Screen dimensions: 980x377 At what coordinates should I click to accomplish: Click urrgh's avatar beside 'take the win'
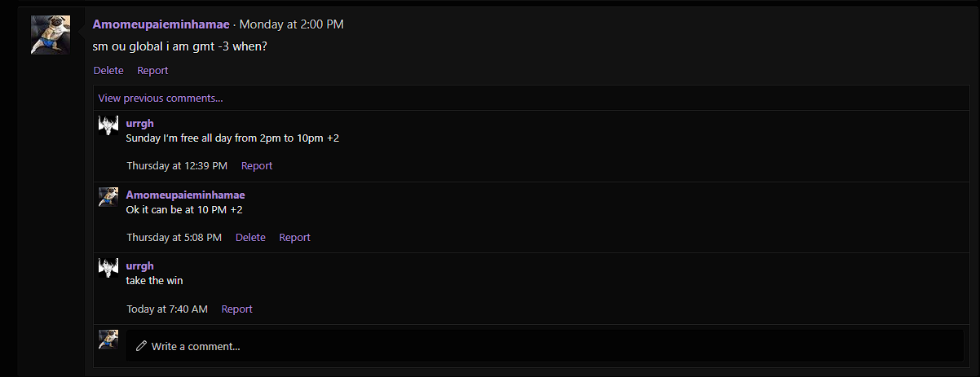108,268
